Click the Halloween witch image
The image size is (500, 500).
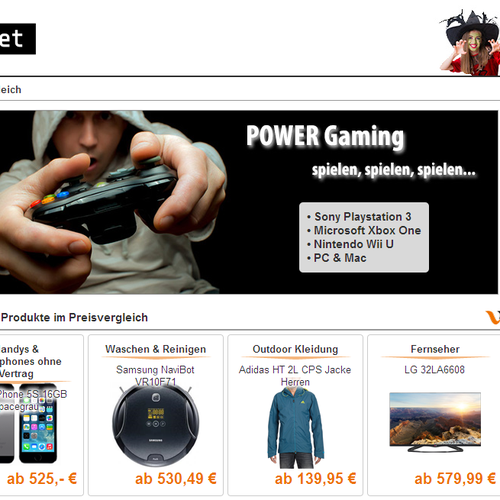pyautogui.click(x=470, y=43)
